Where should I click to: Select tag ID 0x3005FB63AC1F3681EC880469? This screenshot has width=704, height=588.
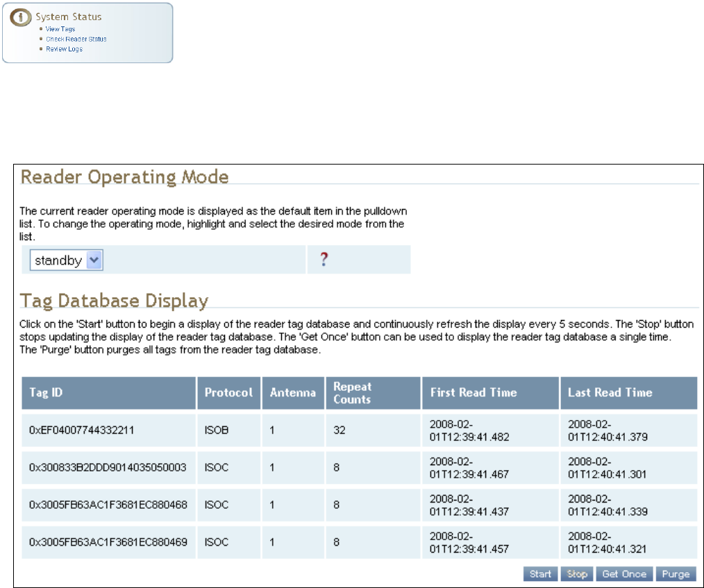coord(108,541)
